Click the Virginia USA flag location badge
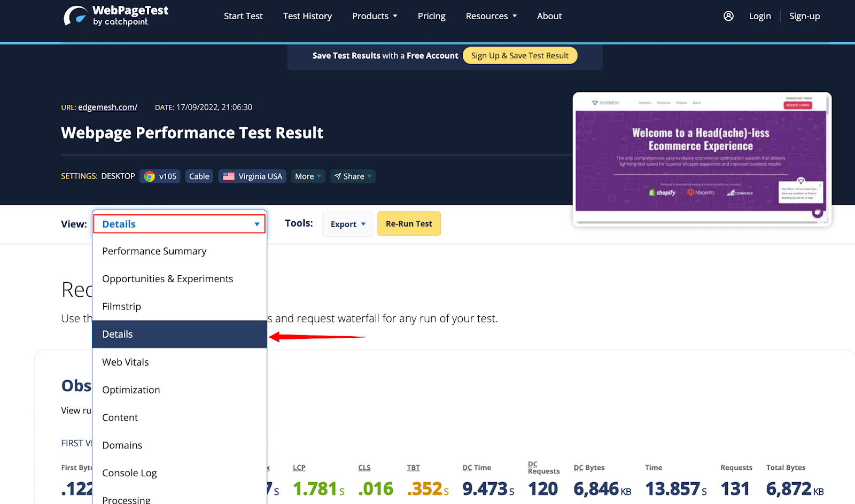 coord(252,176)
